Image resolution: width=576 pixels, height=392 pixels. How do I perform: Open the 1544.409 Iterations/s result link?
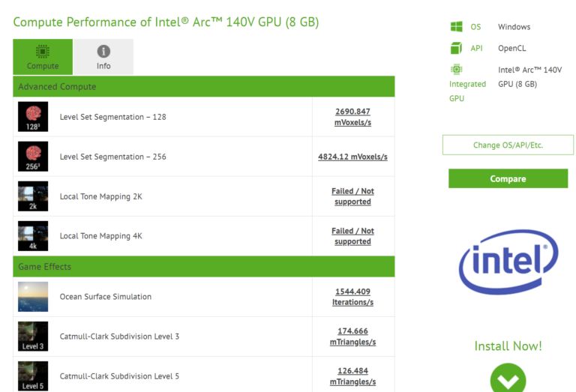pyautogui.click(x=352, y=297)
